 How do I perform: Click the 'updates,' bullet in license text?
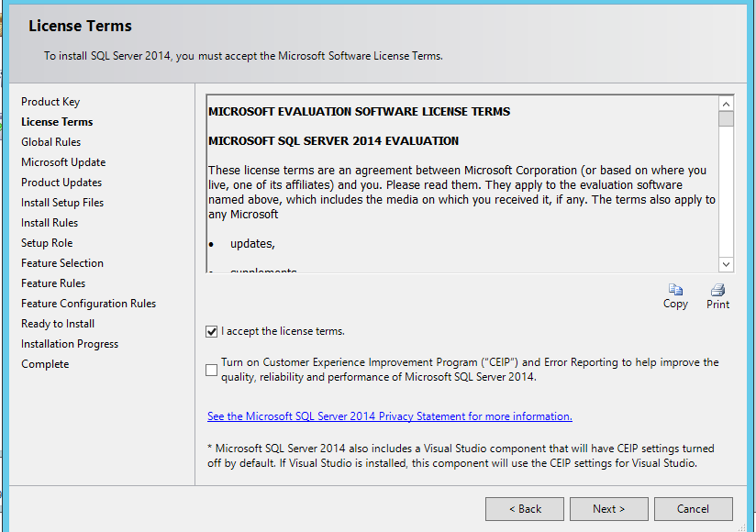point(252,244)
